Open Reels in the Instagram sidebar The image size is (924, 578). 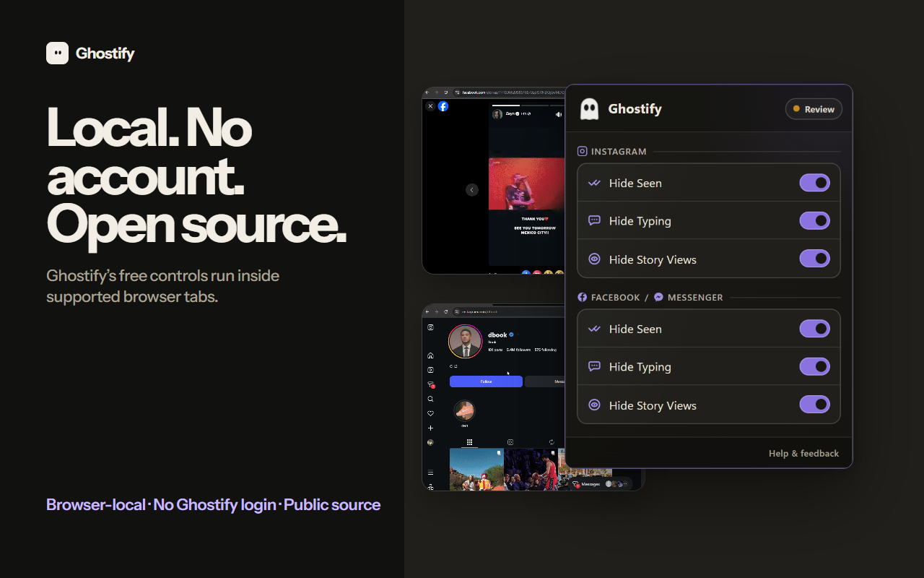430,370
